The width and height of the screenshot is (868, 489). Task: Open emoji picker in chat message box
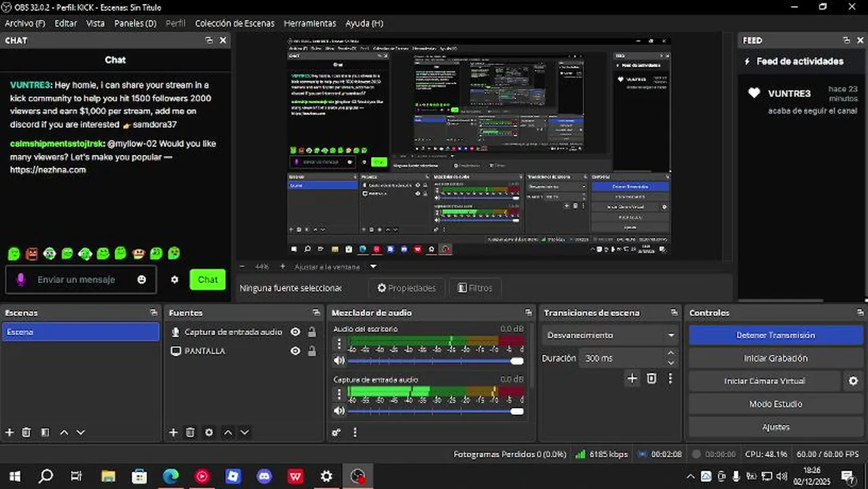pos(141,279)
